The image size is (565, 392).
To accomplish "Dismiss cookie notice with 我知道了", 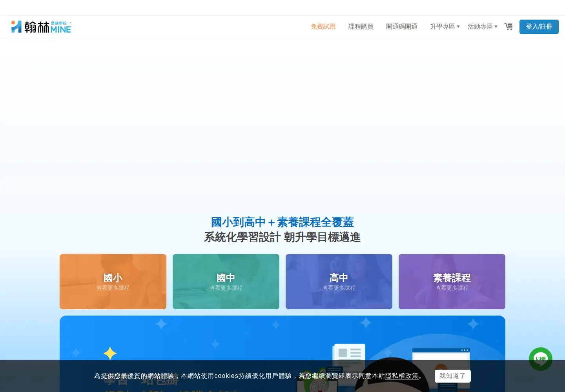I will [453, 376].
